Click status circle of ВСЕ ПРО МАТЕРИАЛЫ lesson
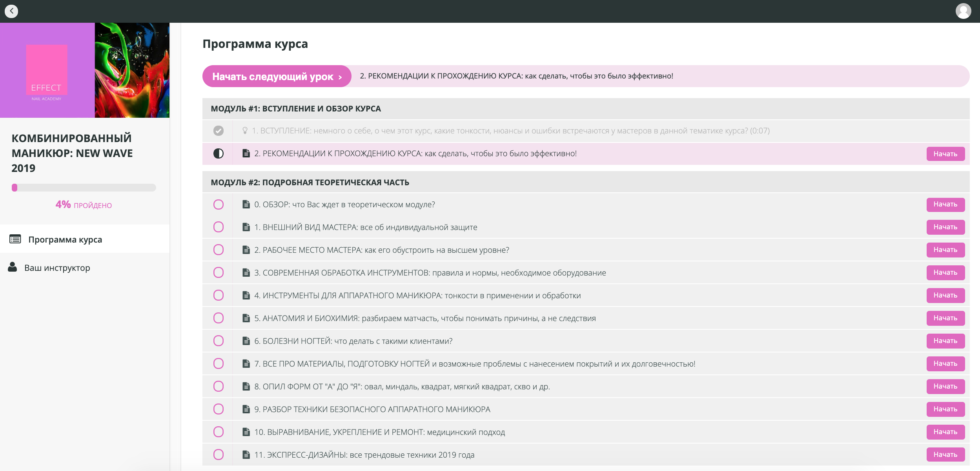The image size is (980, 471). (x=219, y=363)
